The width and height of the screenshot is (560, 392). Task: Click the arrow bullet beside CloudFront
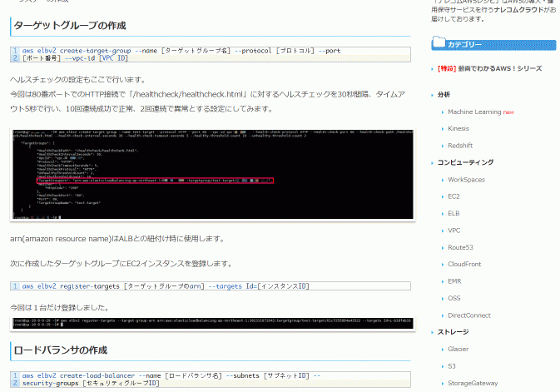tap(443, 265)
